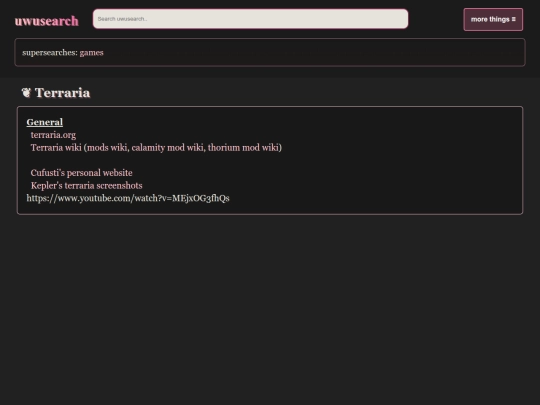Click the youtube.com watch URL text

(x=128, y=198)
